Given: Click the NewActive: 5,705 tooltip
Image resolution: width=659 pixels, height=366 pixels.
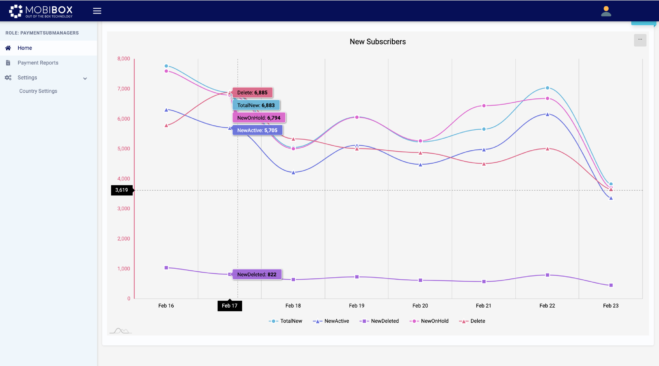Looking at the screenshot, I should coord(257,130).
